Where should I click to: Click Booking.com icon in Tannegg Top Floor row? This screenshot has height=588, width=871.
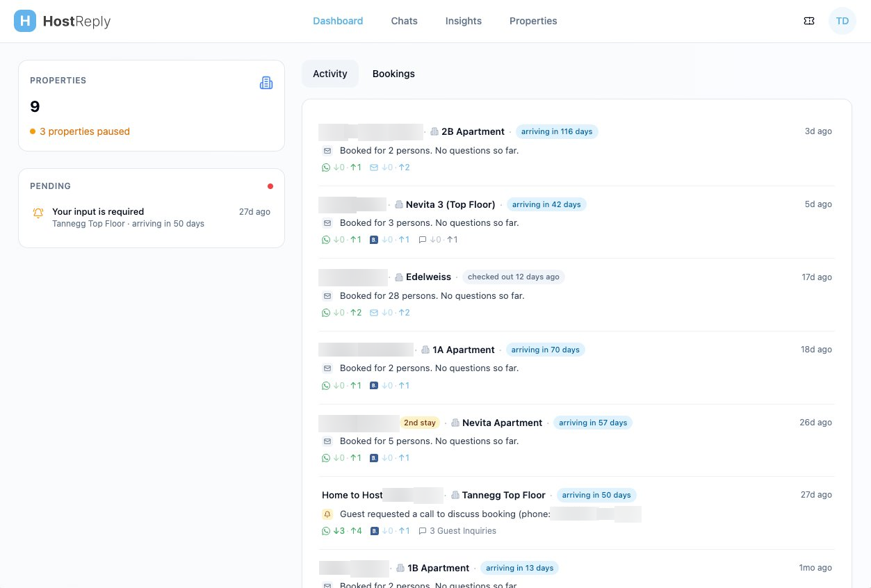point(374,531)
